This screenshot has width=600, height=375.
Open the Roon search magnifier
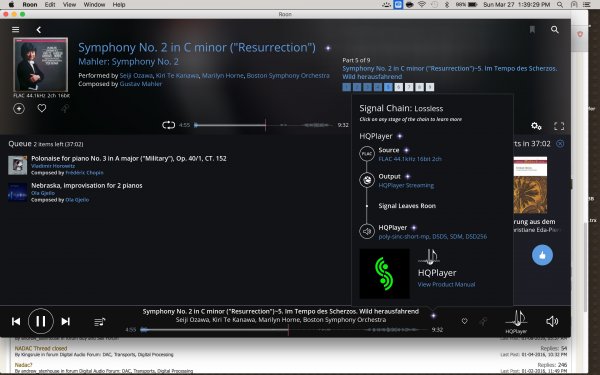(x=554, y=29)
